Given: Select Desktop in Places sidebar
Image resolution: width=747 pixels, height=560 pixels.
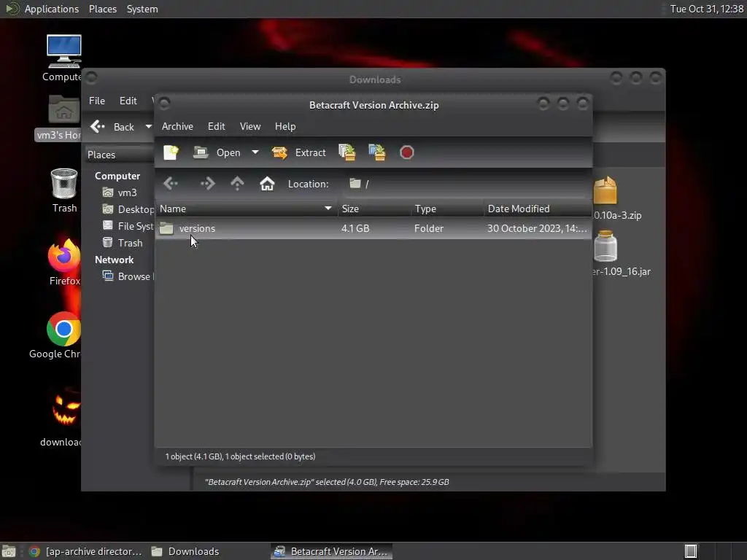Looking at the screenshot, I should pyautogui.click(x=128, y=209).
